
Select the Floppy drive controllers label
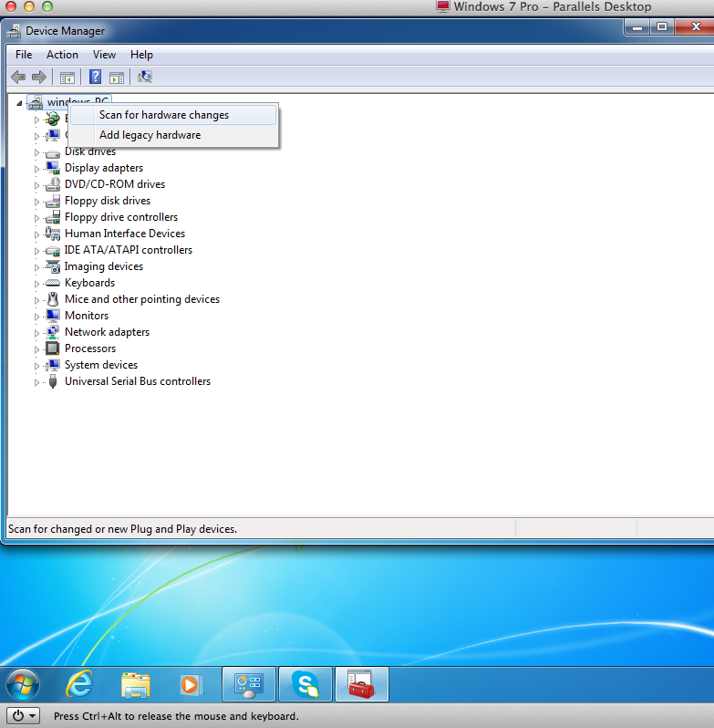[121, 217]
